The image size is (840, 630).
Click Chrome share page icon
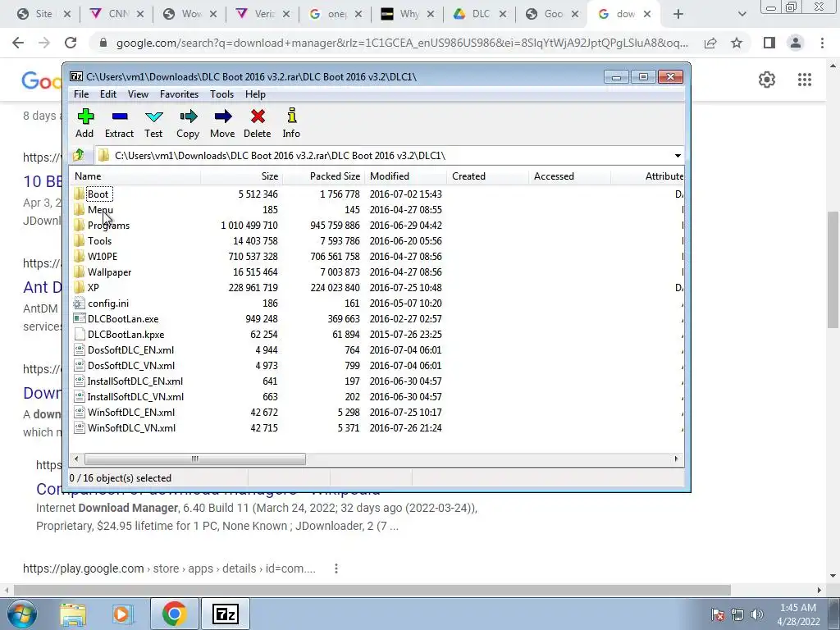coord(710,43)
